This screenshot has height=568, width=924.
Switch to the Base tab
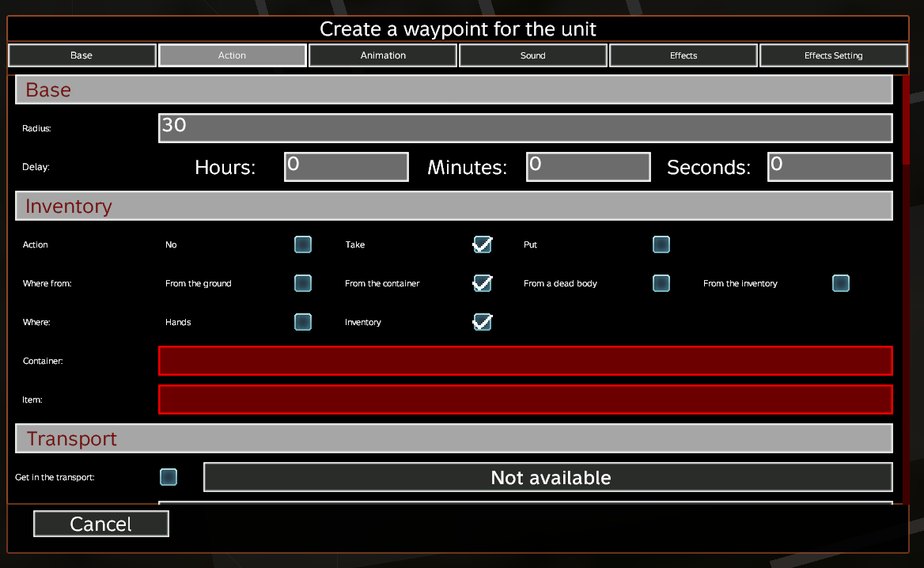[x=81, y=55]
